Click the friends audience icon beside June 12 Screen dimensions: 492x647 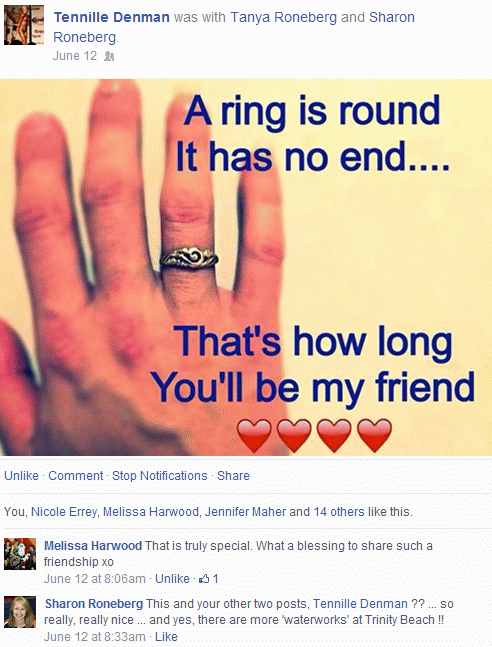pyautogui.click(x=109, y=56)
